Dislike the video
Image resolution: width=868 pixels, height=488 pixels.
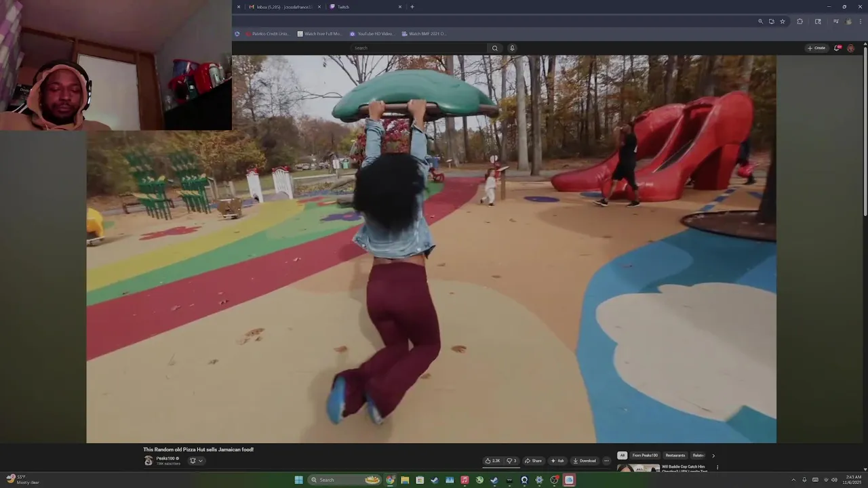(x=511, y=461)
